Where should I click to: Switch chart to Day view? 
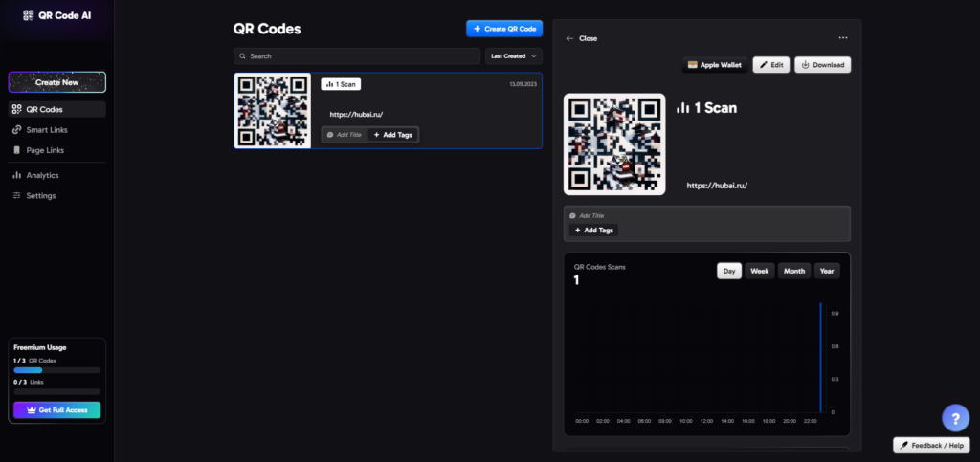[729, 271]
